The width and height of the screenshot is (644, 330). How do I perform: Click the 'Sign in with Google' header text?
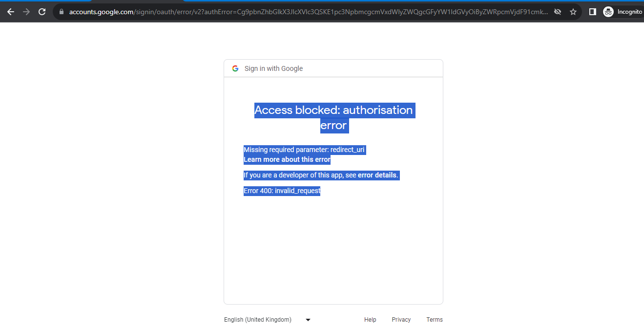pos(273,68)
